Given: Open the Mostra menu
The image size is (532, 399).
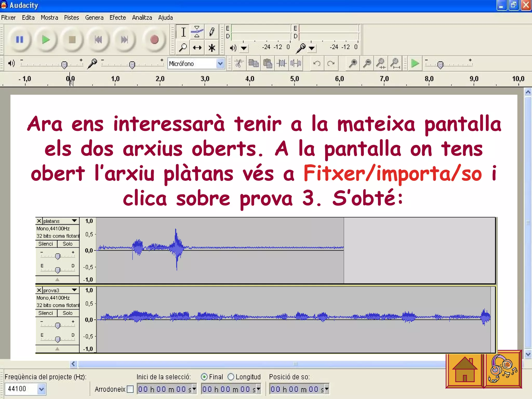Looking at the screenshot, I should pos(49,18).
